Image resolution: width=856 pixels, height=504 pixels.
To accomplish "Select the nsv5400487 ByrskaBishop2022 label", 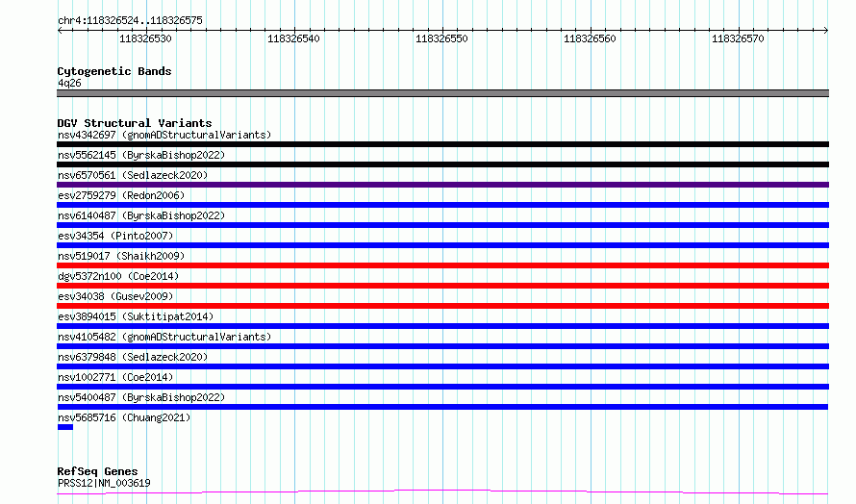I will [141, 397].
